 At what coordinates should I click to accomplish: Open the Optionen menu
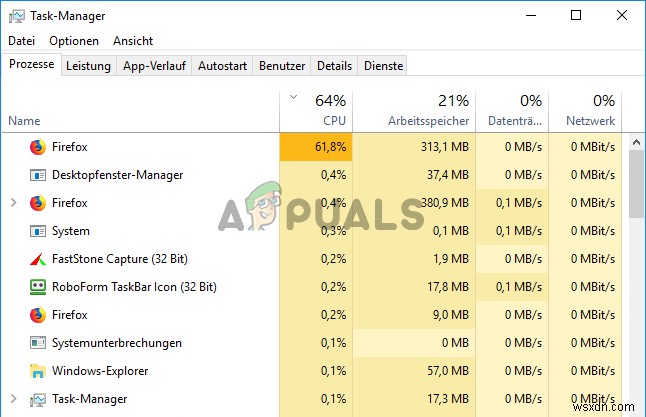pos(74,41)
